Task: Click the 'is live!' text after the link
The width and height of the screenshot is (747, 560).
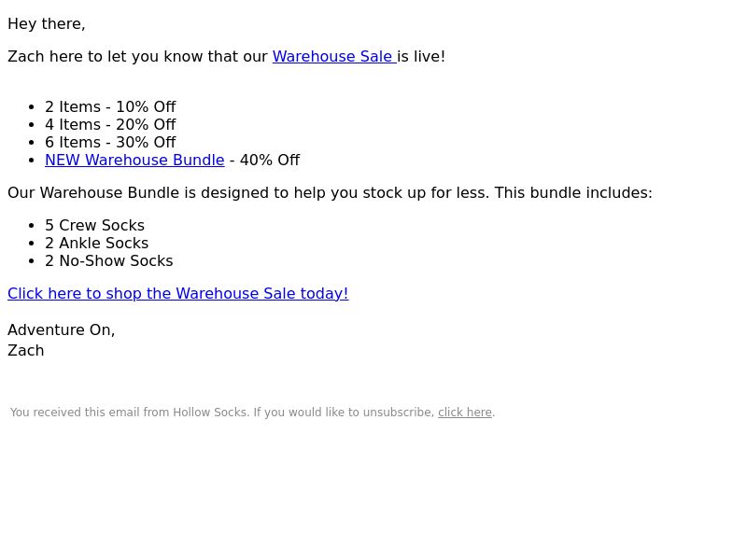Action: [421, 56]
